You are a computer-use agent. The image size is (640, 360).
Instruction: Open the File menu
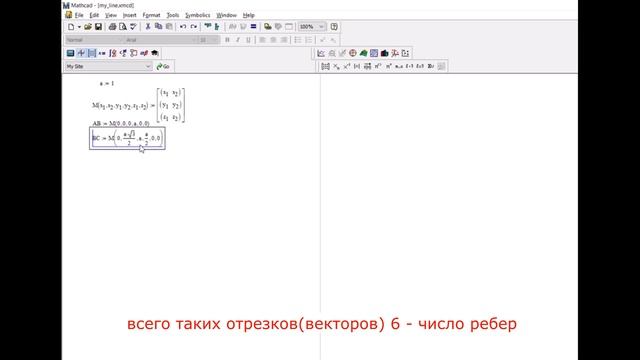point(79,15)
